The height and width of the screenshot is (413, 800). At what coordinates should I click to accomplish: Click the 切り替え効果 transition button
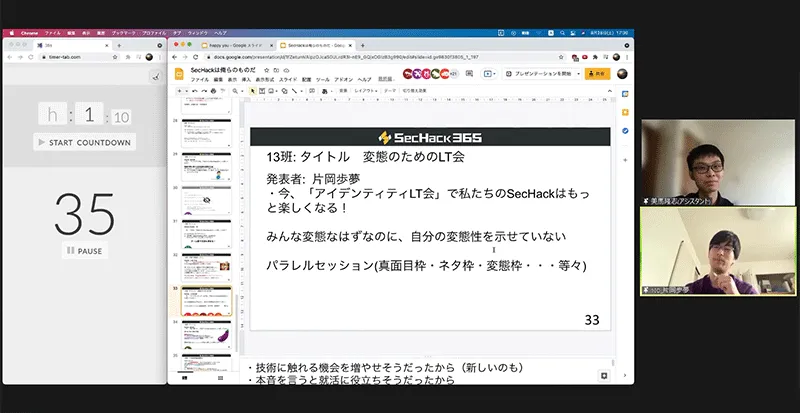pos(414,91)
